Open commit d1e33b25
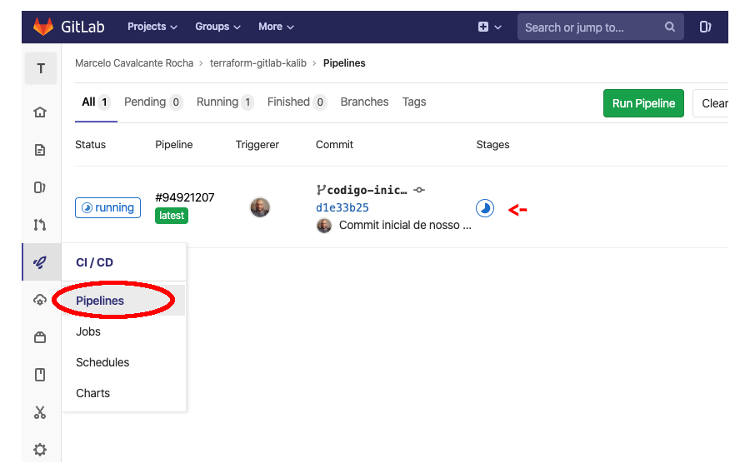This screenshot has width=750, height=473. [342, 208]
